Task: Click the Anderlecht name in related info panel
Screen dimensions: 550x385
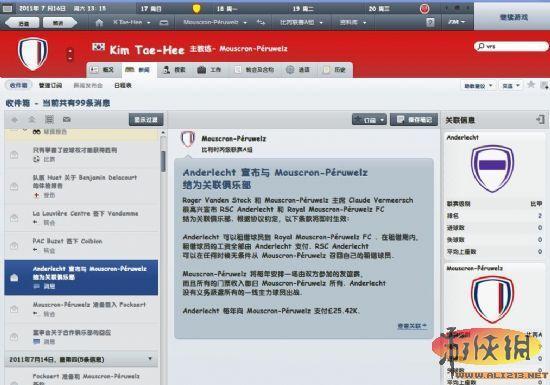Action: pos(462,137)
